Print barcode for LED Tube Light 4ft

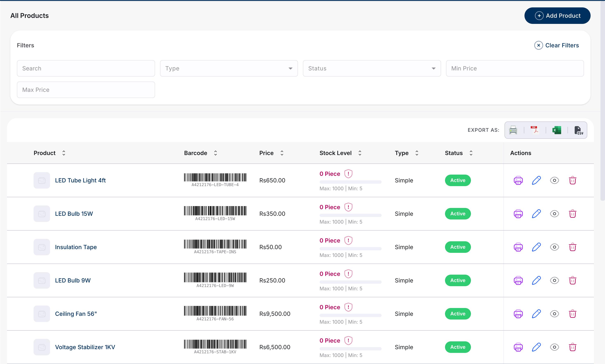tap(518, 181)
